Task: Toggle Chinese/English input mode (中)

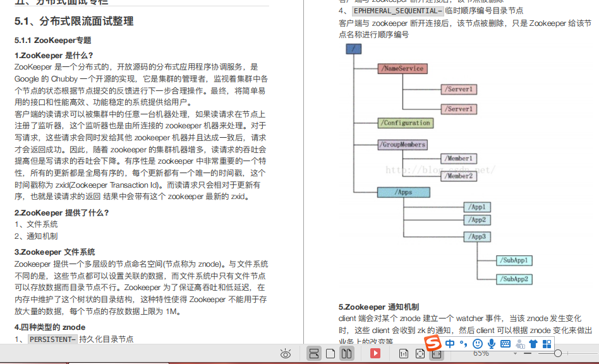Action: 450,344
